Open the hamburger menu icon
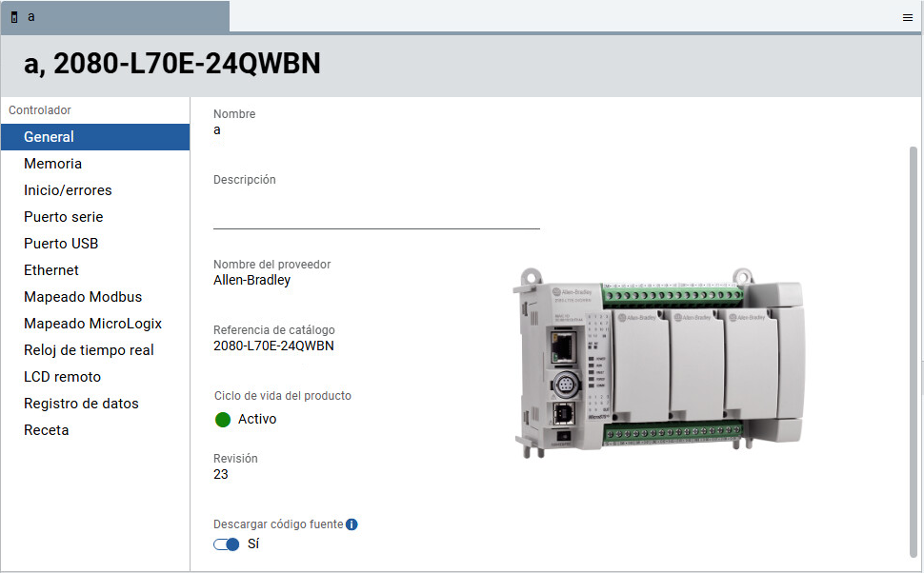 pyautogui.click(x=907, y=17)
